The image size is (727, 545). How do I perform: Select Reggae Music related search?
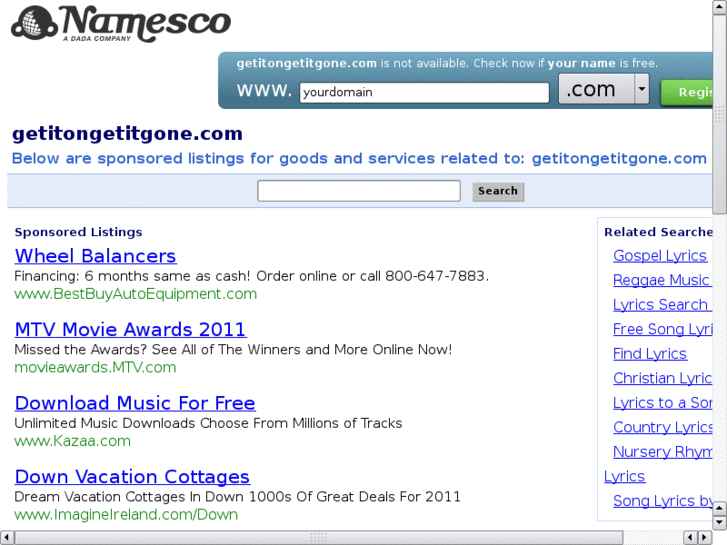pos(662,280)
